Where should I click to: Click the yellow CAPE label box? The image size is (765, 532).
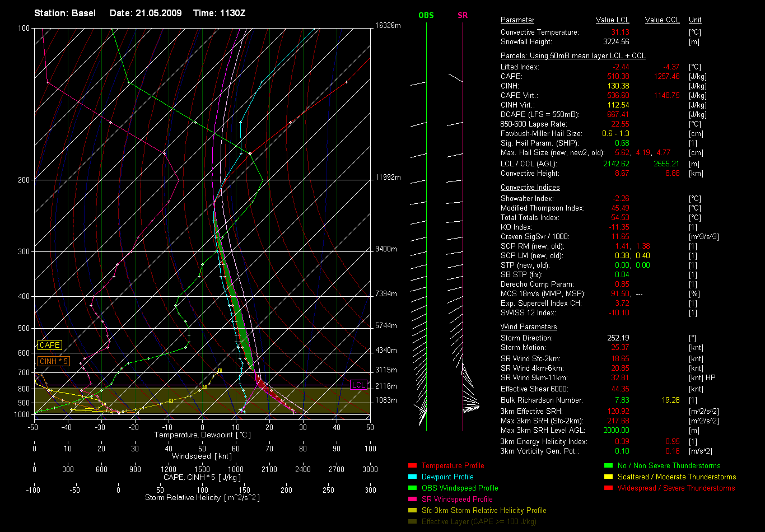point(49,346)
